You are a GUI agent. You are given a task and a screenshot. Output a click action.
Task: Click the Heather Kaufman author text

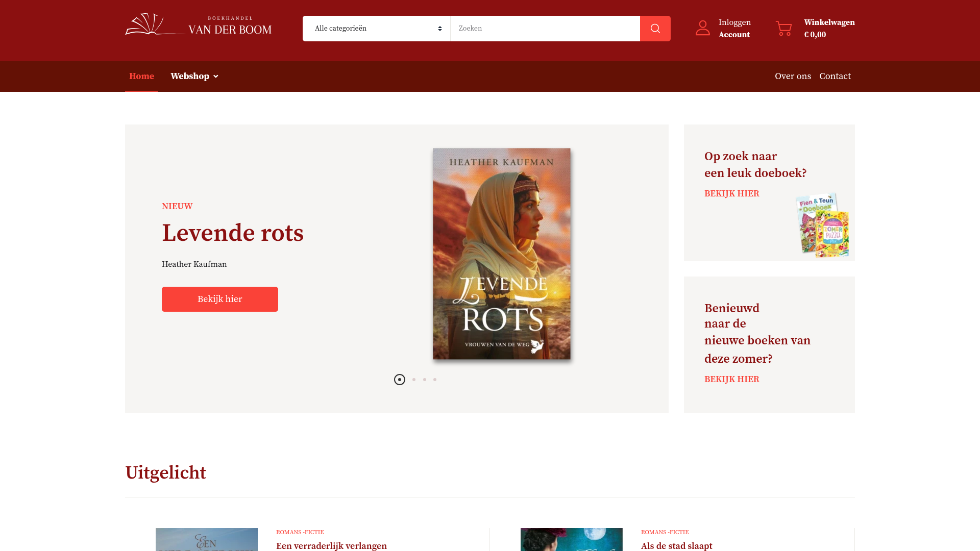click(194, 264)
